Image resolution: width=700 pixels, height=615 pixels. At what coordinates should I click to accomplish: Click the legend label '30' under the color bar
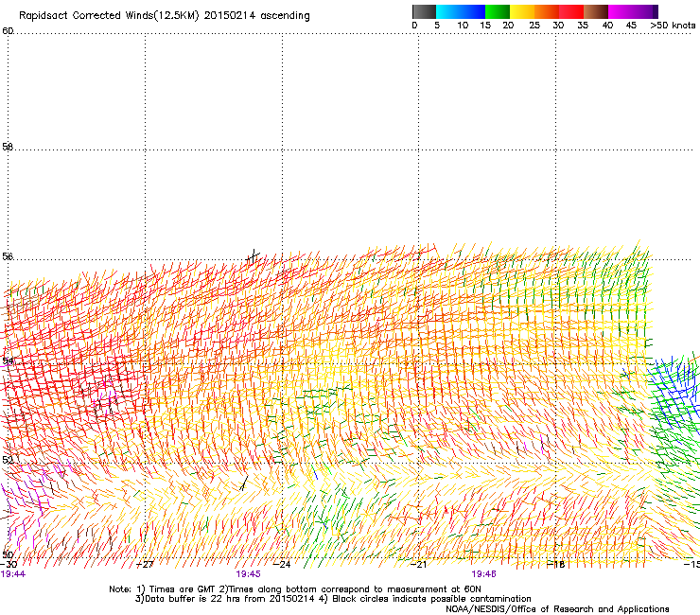click(558, 26)
